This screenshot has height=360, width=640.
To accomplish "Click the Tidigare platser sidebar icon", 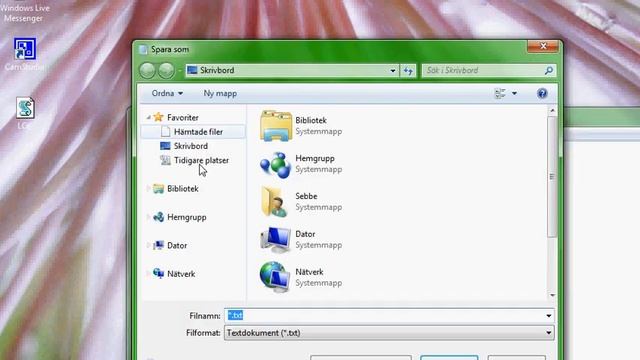I will (x=165, y=160).
